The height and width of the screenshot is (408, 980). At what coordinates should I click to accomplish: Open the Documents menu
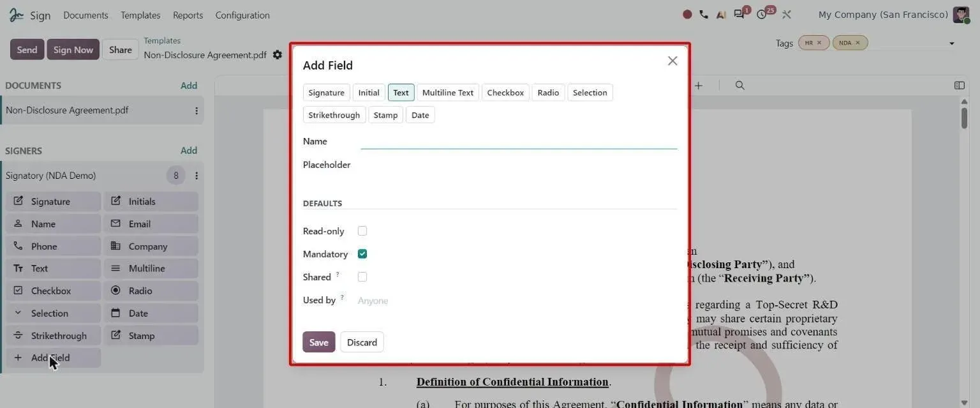tap(85, 15)
